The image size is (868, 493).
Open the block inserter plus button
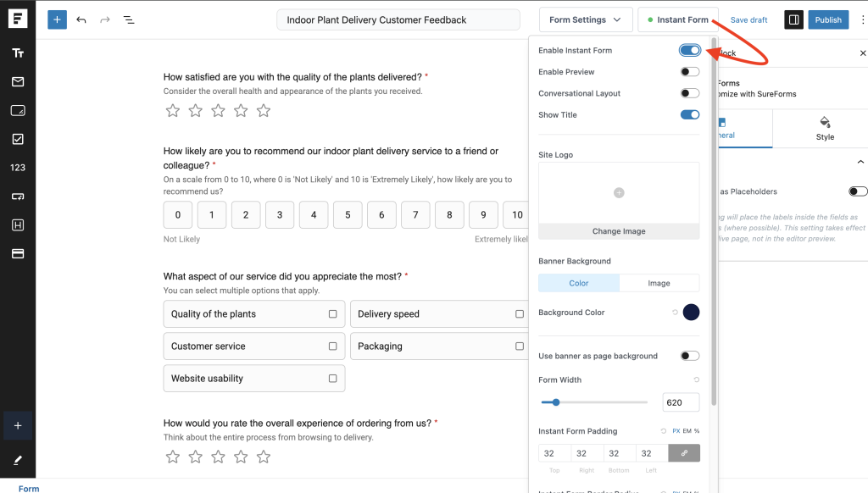(x=57, y=20)
